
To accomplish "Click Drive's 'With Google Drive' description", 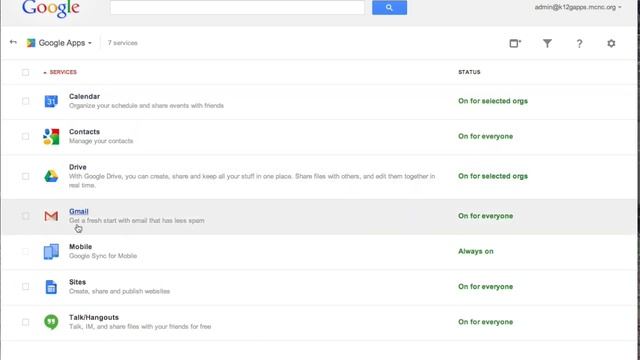I will click(252, 180).
